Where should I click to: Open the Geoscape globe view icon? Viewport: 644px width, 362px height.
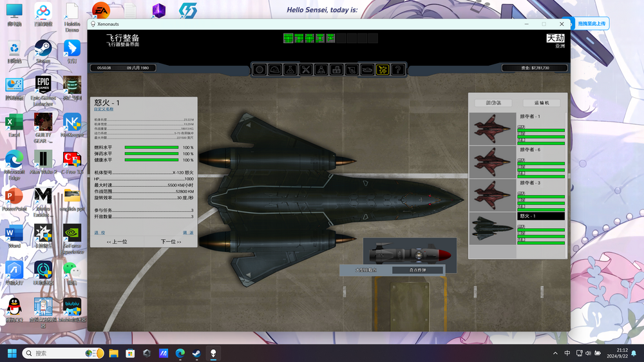point(259,70)
